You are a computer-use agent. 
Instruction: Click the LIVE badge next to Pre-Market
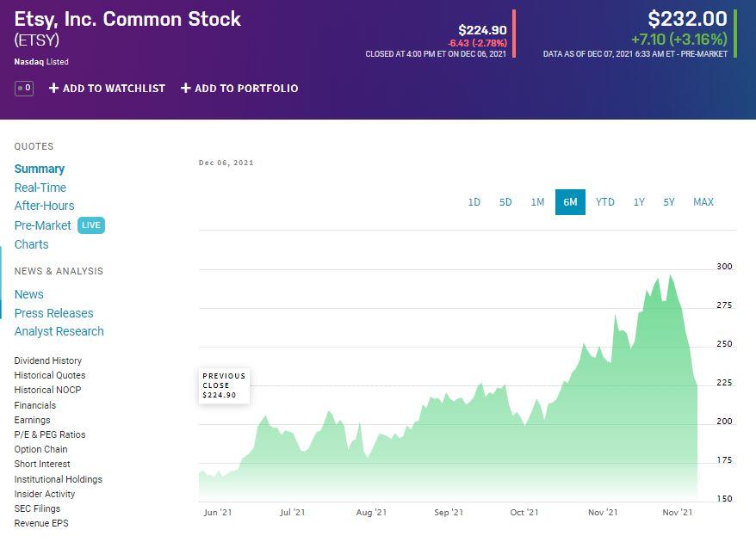(91, 225)
